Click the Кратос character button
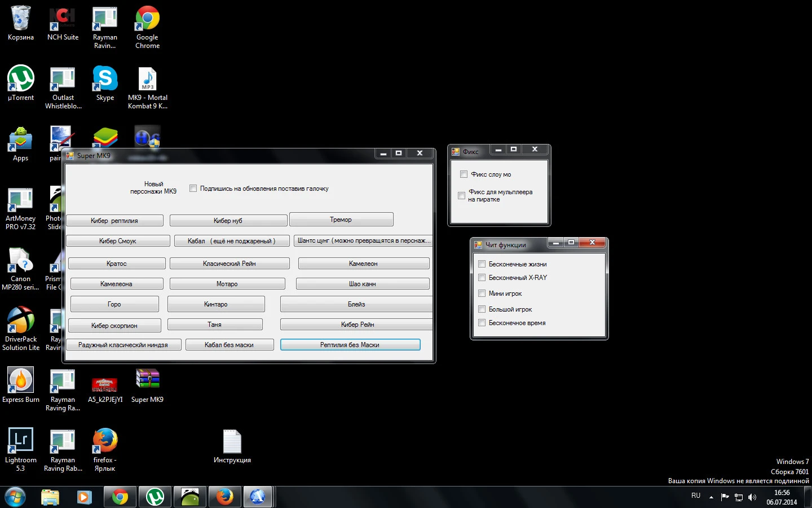This screenshot has height=508, width=812. coord(117,264)
